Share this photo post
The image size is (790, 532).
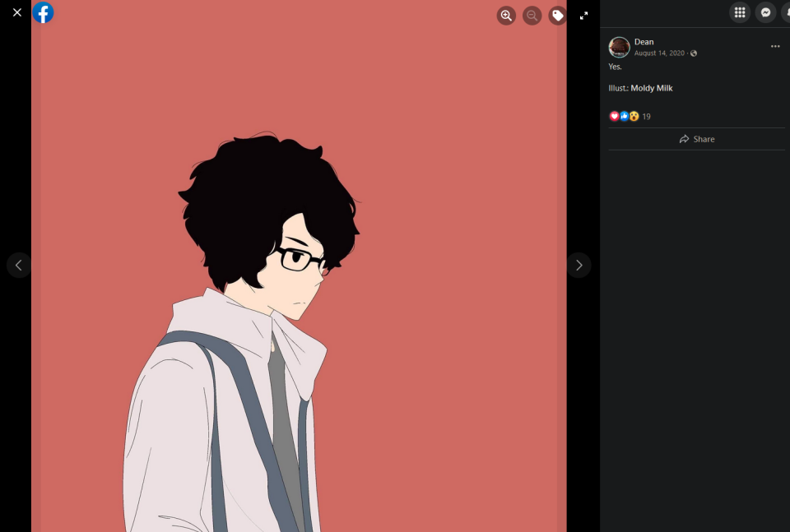[697, 140]
